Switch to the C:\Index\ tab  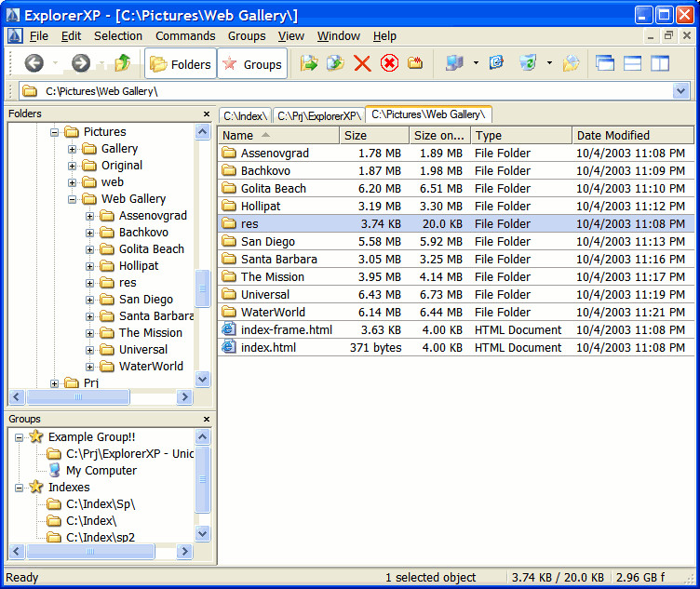pos(245,116)
